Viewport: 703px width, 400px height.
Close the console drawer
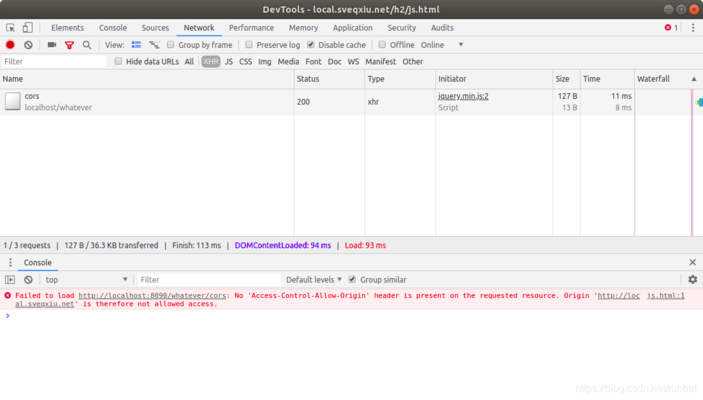click(692, 263)
